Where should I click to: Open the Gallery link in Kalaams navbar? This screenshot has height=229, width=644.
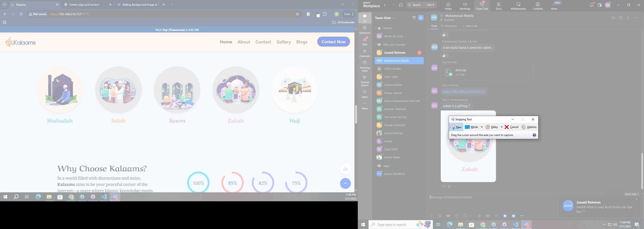point(284,42)
